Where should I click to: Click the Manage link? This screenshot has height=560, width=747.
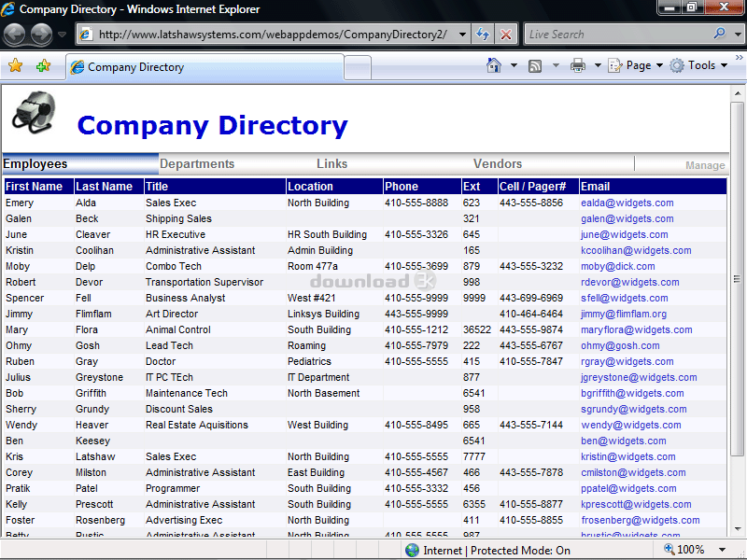705,165
